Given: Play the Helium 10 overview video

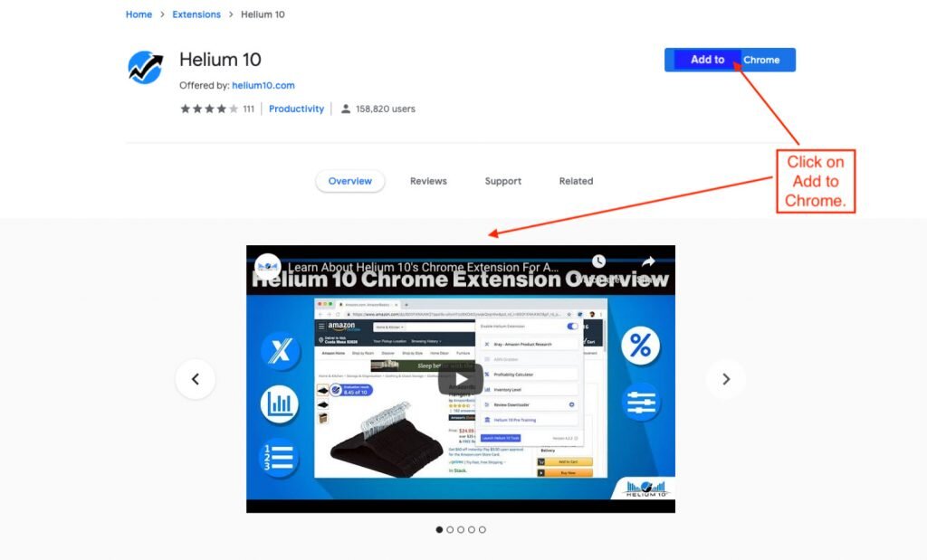Looking at the screenshot, I should point(461,379).
